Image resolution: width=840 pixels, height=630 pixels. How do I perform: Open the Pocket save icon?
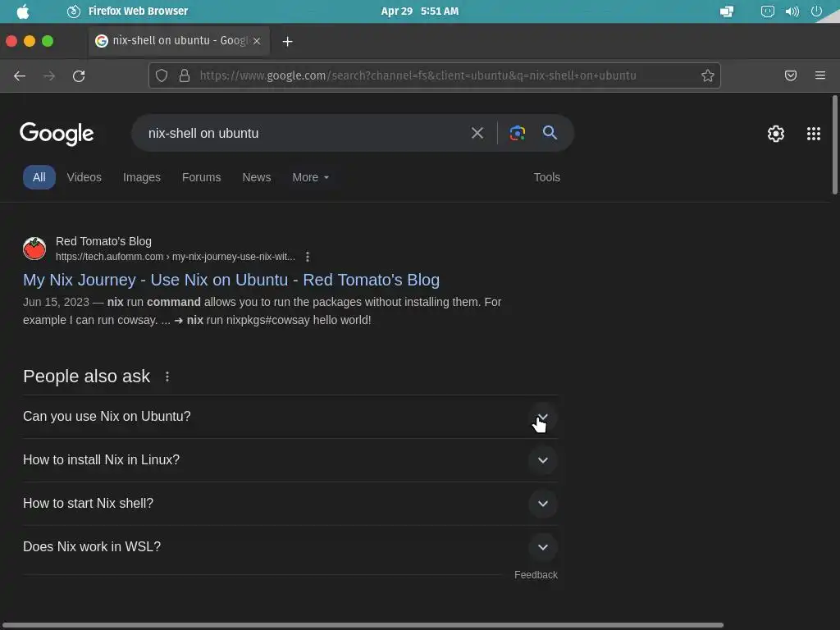coord(791,75)
